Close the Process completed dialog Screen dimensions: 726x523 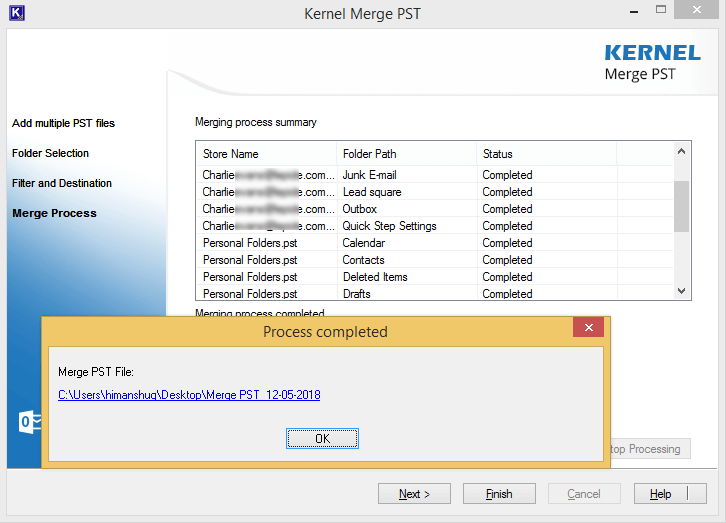tap(588, 327)
